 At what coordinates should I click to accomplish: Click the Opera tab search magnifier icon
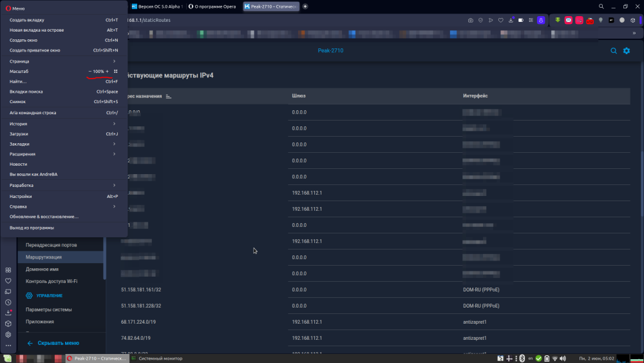[x=601, y=6]
